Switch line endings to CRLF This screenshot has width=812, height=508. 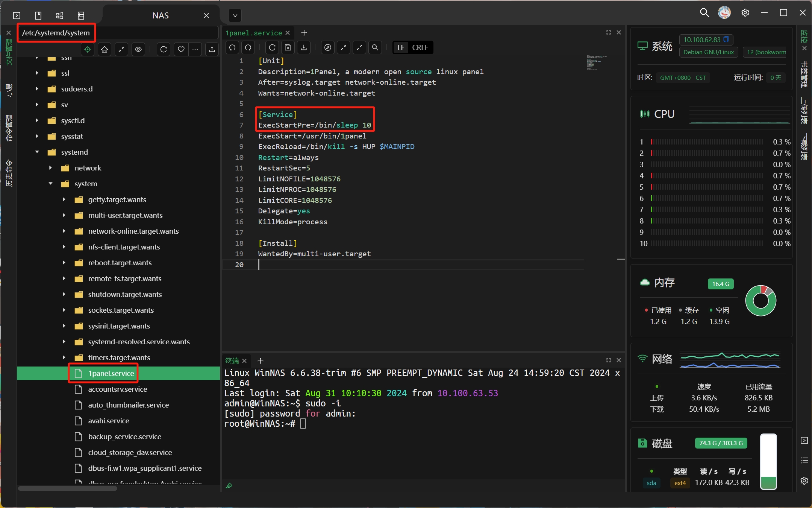coord(420,47)
